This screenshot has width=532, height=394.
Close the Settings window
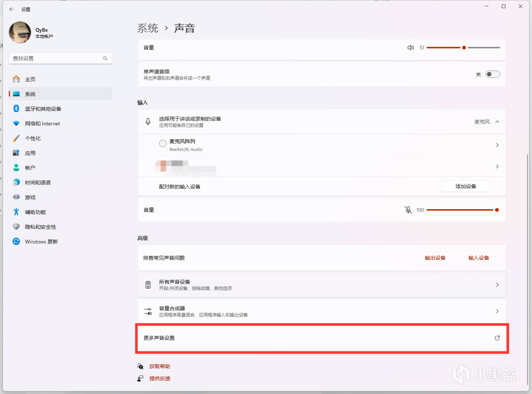click(x=520, y=6)
